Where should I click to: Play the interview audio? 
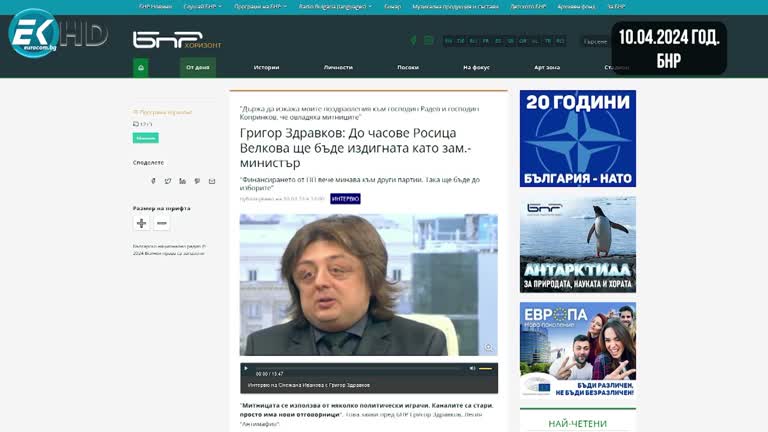[246, 368]
